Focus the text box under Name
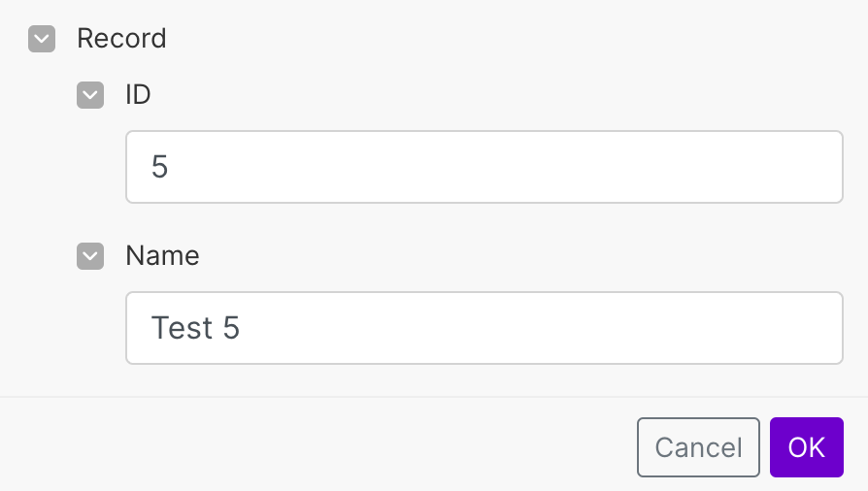Image resolution: width=868 pixels, height=491 pixels. point(484,328)
